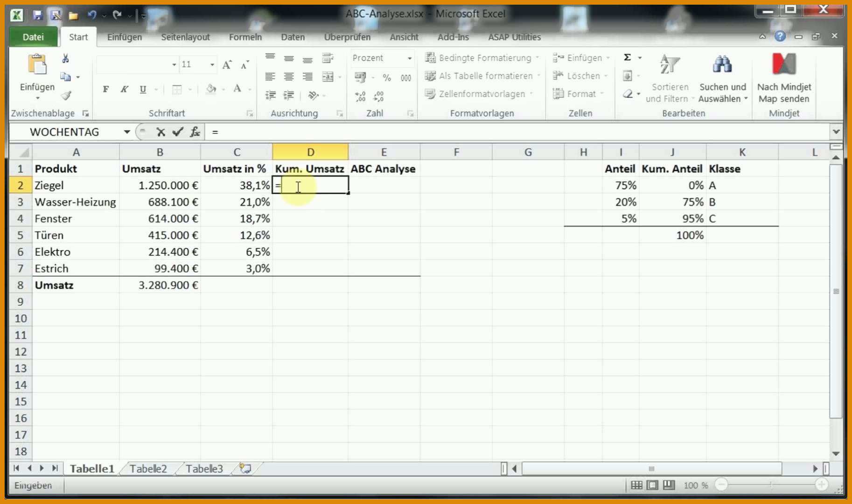Click the thousands separator 000 icon

406,77
